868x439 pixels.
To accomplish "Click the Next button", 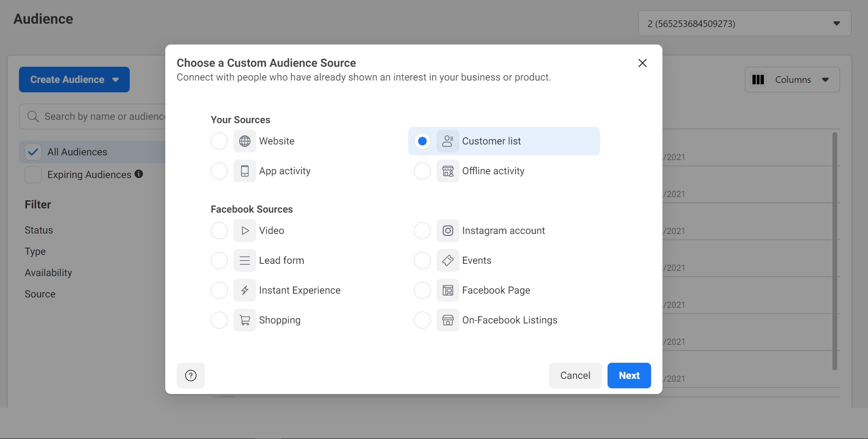I will pos(629,376).
